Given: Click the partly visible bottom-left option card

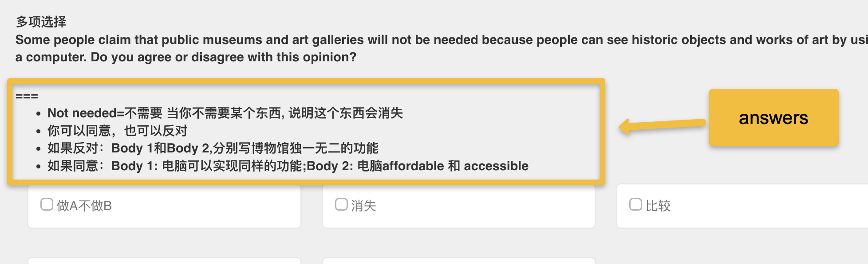Looking at the screenshot, I should tap(164, 261).
